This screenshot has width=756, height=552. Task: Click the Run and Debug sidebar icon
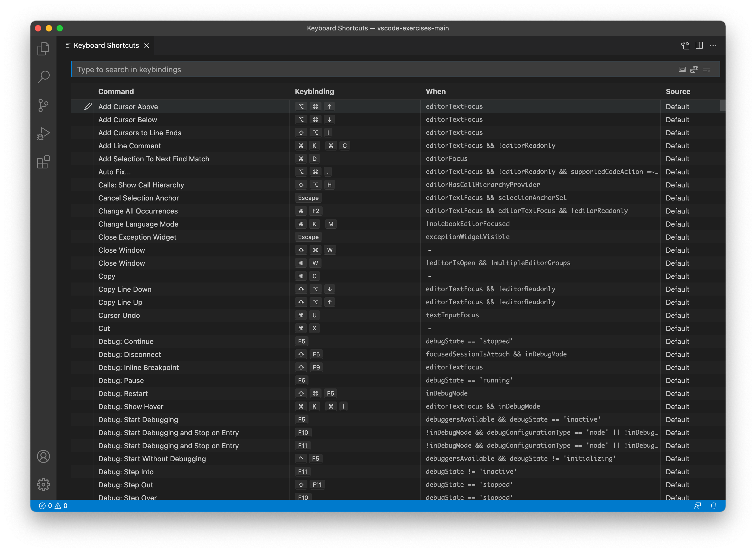[45, 134]
